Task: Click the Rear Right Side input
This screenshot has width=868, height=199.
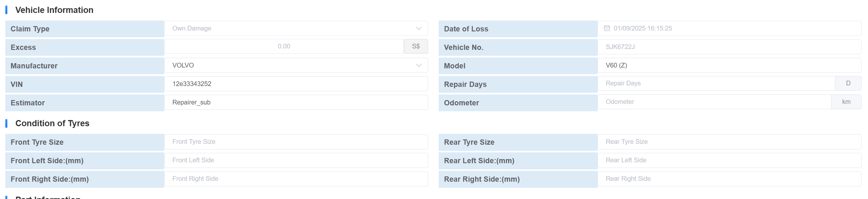Action: click(x=729, y=179)
